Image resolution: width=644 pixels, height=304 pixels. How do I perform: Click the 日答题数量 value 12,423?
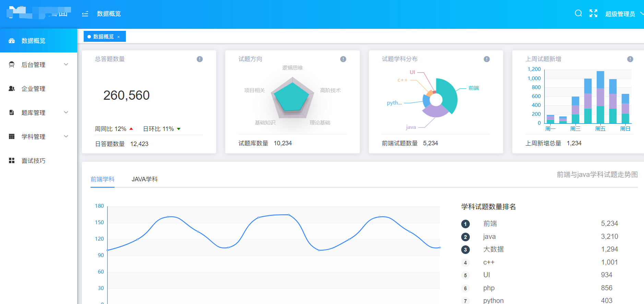(139, 144)
